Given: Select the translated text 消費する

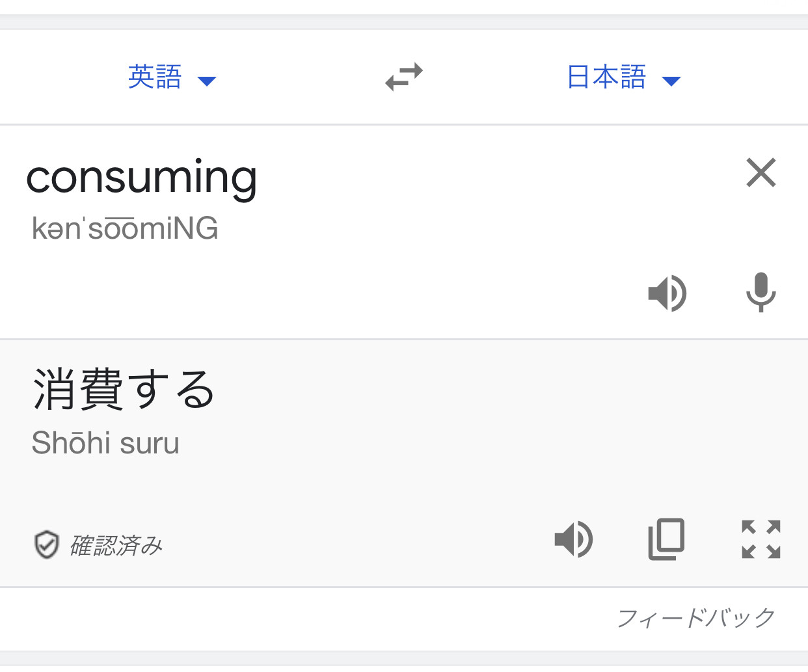Looking at the screenshot, I should pyautogui.click(x=124, y=389).
